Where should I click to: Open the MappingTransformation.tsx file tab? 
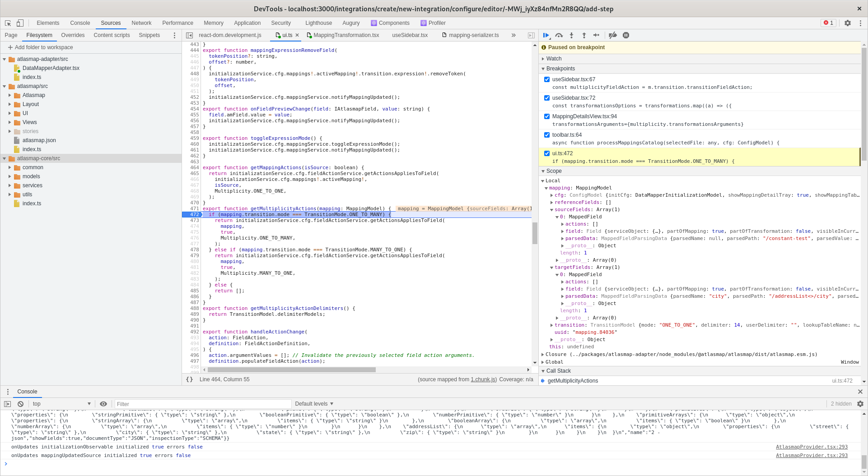tap(346, 35)
